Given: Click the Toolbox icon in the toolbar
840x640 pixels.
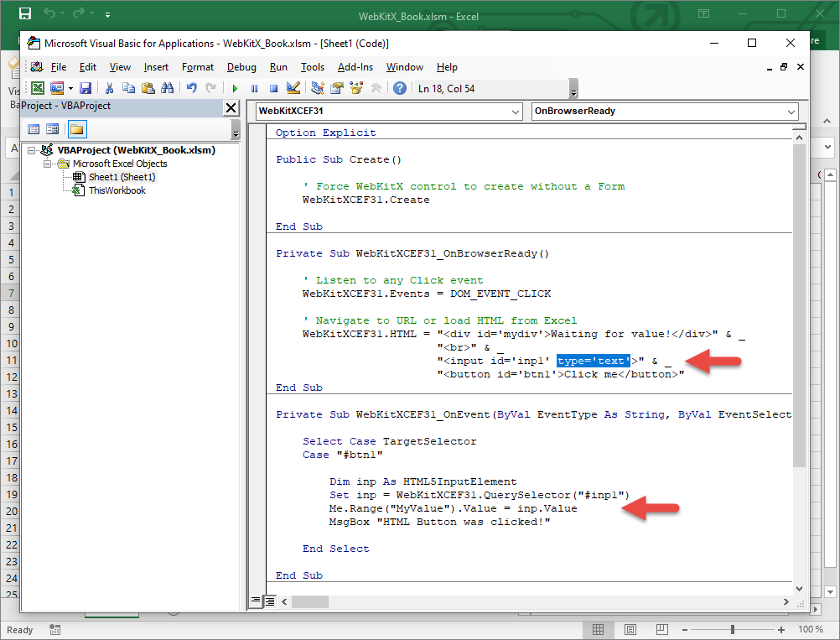Looking at the screenshot, I should point(376,88).
